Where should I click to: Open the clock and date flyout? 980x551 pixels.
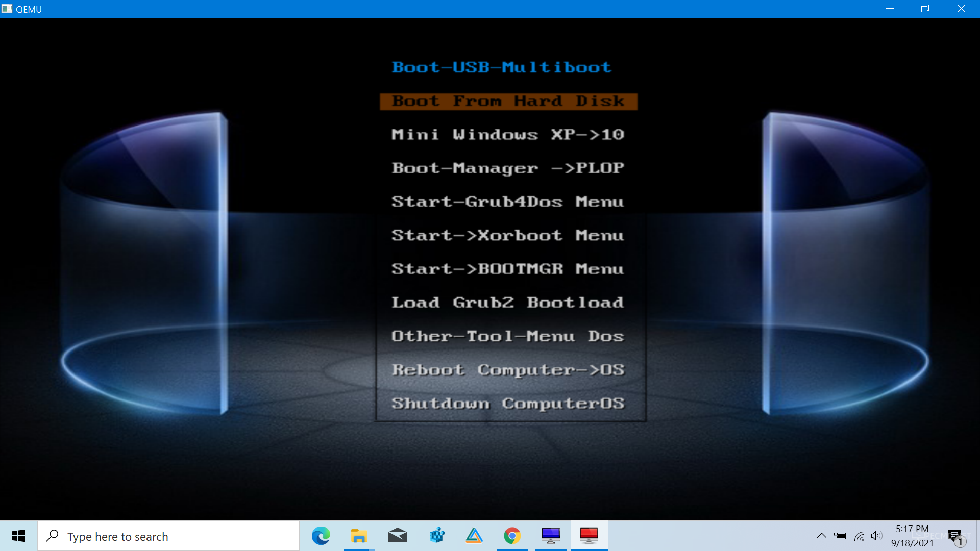[x=912, y=536]
